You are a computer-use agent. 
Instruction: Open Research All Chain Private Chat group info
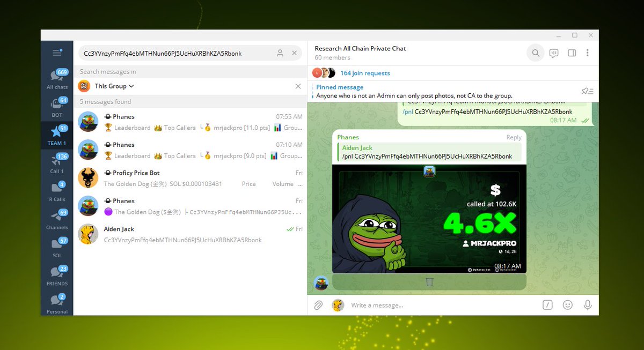pos(360,53)
